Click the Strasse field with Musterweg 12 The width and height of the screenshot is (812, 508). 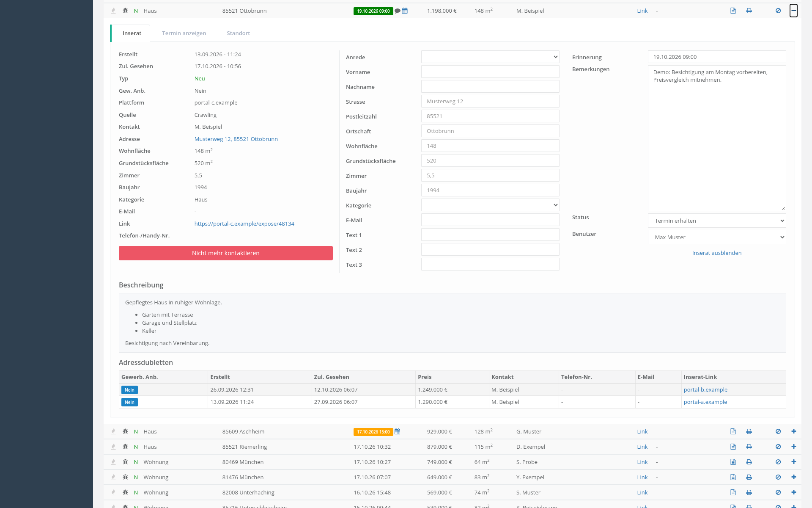coord(490,101)
